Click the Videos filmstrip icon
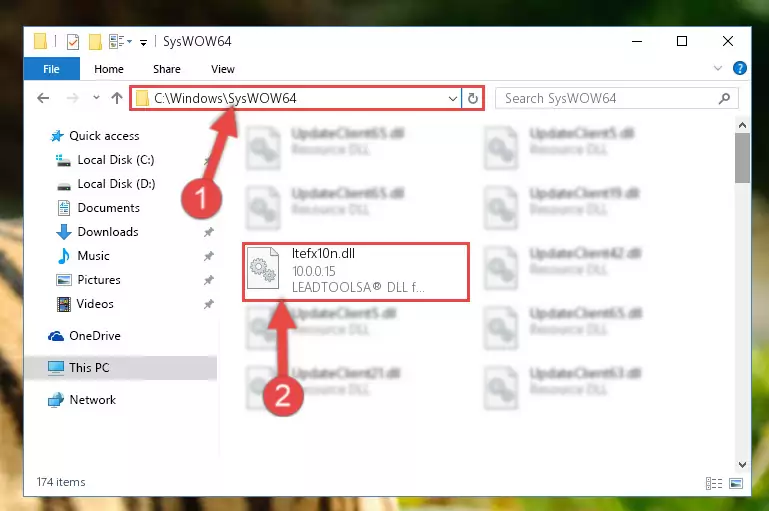The image size is (769, 511). click(x=64, y=304)
